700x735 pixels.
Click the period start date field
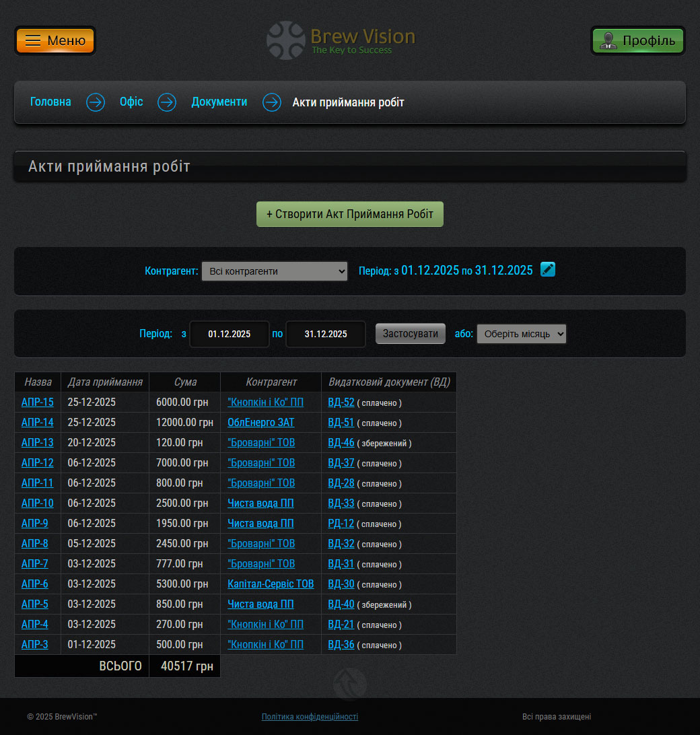[230, 334]
